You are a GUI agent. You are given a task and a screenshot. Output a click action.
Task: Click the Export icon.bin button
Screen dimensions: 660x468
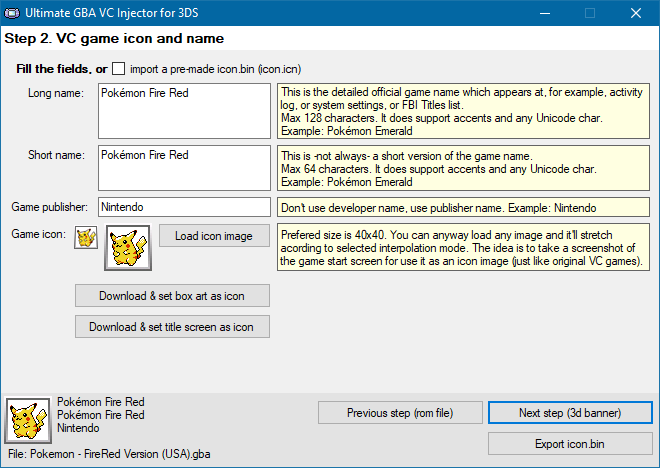(570, 444)
